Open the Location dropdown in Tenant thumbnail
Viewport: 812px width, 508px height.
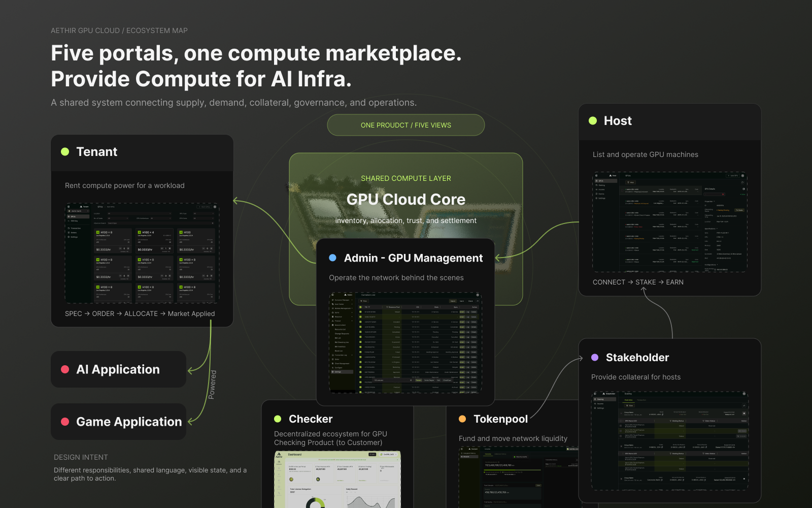(x=139, y=213)
